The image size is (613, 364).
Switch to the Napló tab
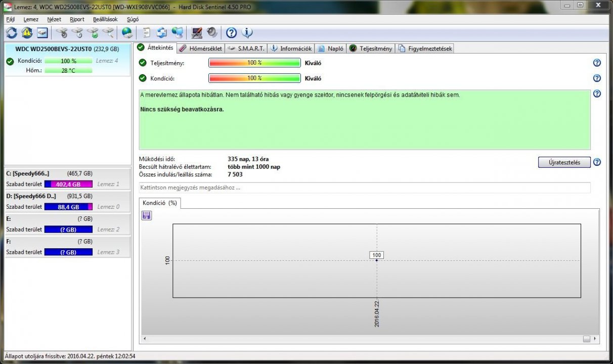331,49
